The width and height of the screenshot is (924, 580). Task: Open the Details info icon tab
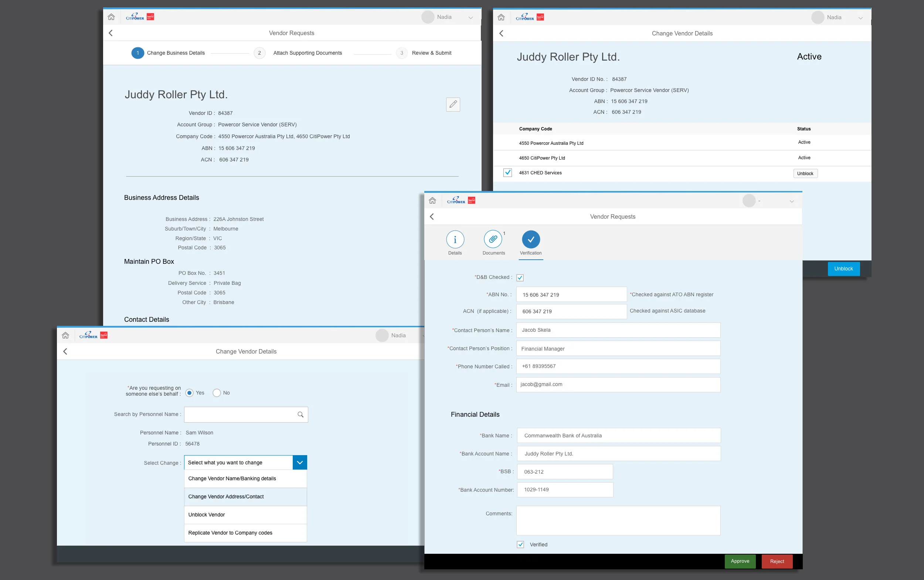coord(455,239)
